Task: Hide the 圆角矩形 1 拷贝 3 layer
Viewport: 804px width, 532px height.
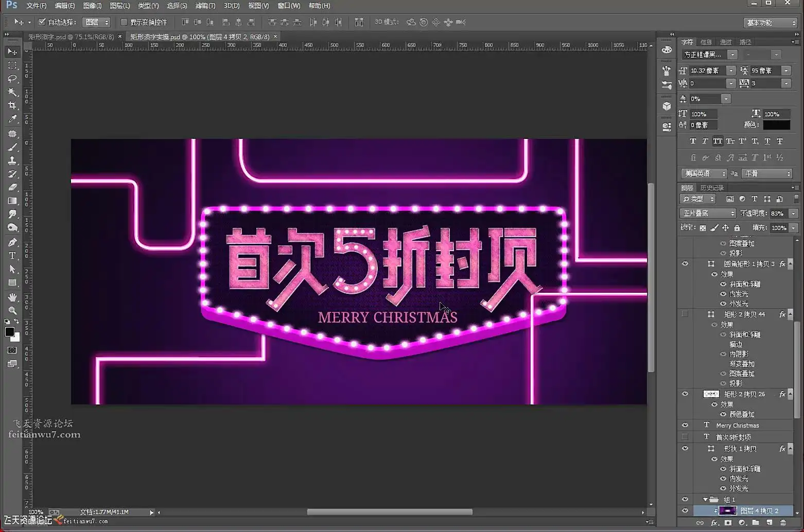Action: 685,264
